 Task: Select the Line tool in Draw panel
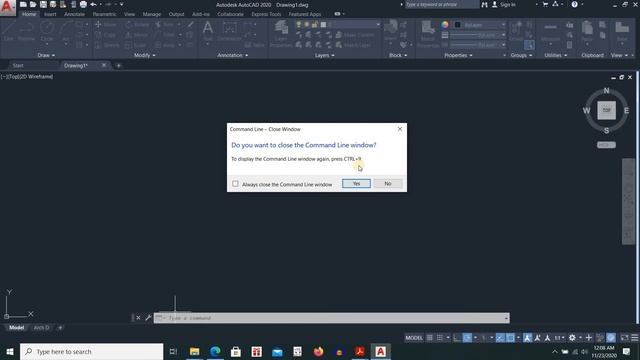point(9,31)
